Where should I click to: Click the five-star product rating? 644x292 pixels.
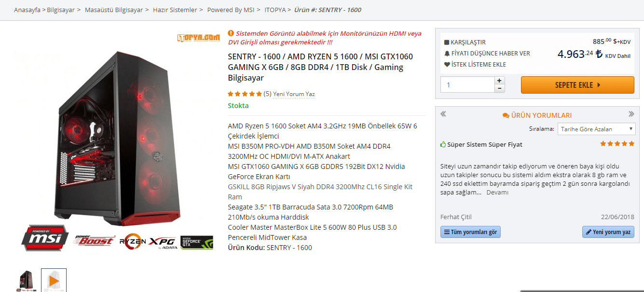tap(245, 94)
